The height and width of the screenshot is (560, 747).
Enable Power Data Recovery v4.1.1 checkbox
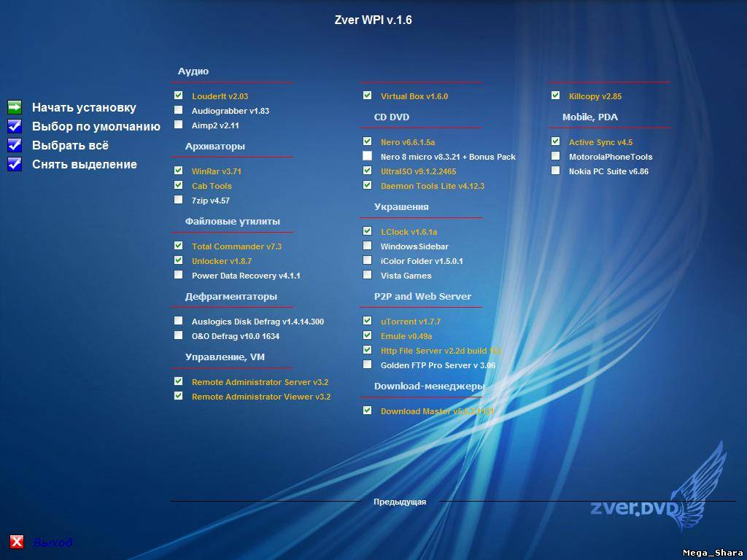click(178, 275)
